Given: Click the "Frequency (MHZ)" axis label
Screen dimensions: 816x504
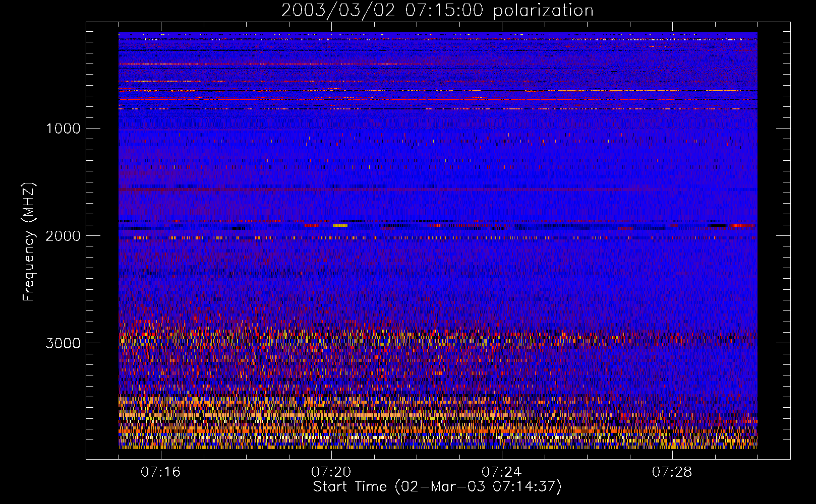Looking at the screenshot, I should [29, 242].
